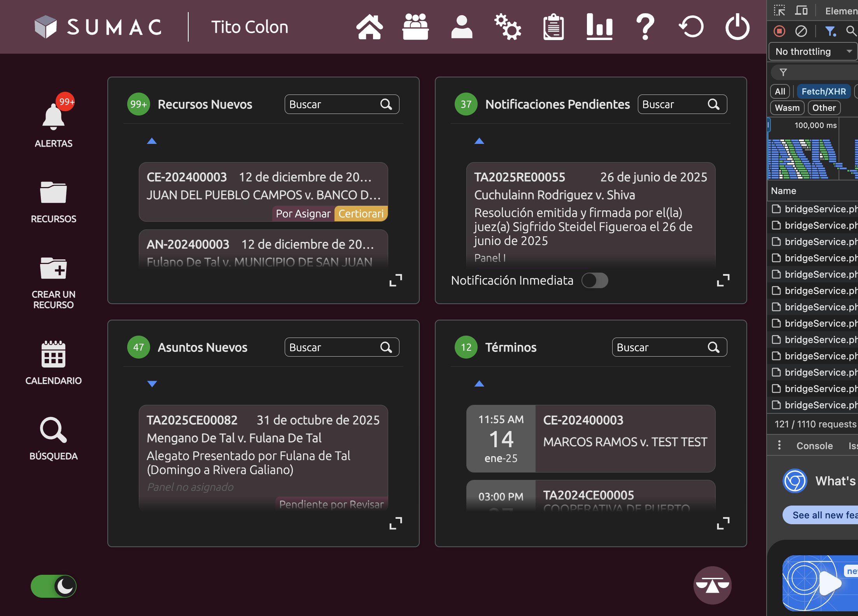The image size is (858, 616).
Task: Open the bar chart statistics icon
Action: [x=599, y=27]
